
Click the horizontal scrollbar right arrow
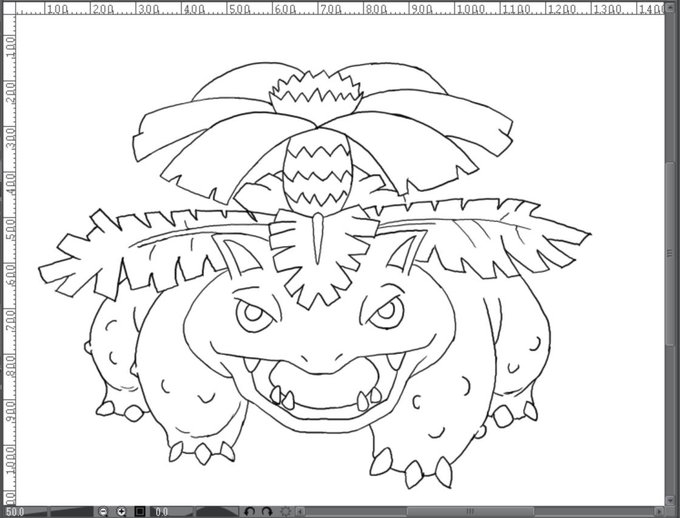click(659, 512)
